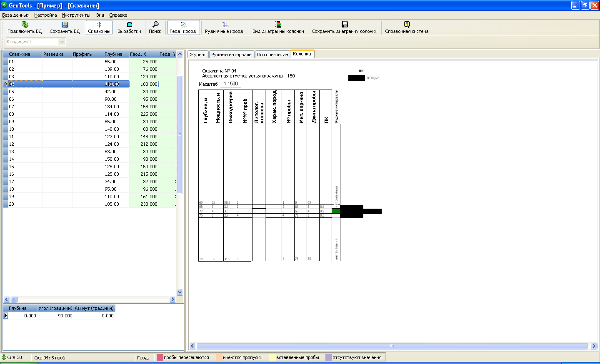
Task: Open the Вид menu
Action: pos(100,15)
